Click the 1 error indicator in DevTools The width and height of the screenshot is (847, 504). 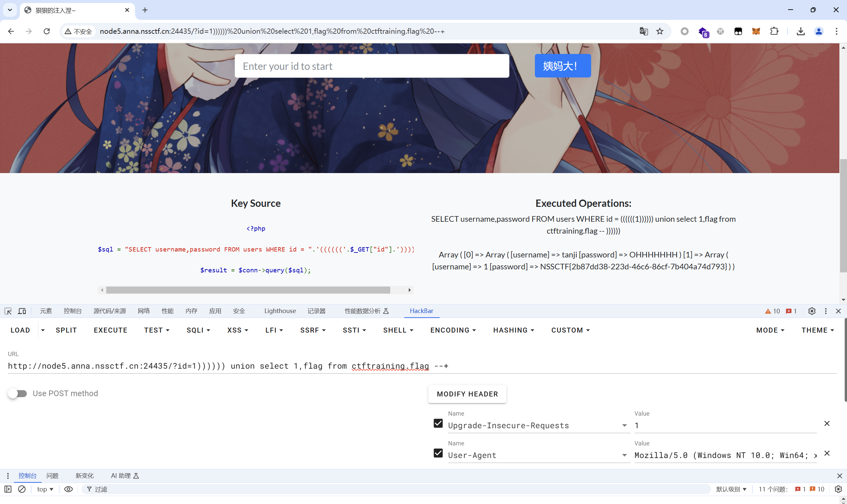pos(791,311)
